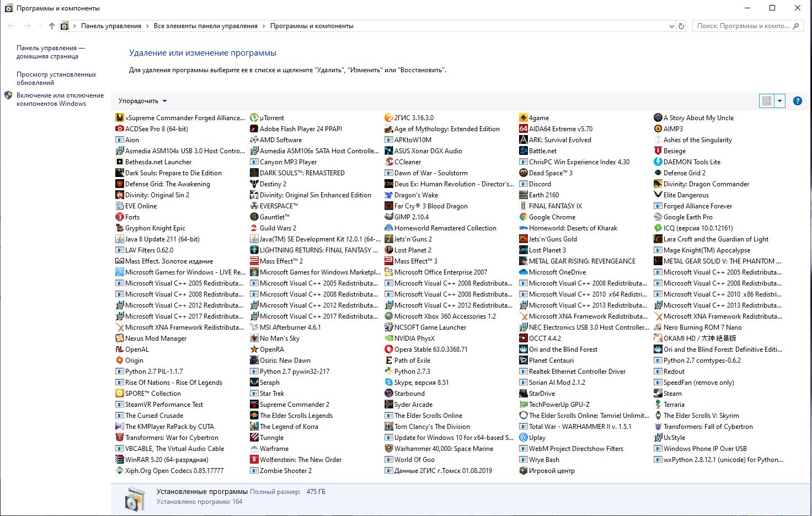812x516 pixels.
Task: Click the MSI Afterburner 4.6.1 icon
Action: tap(254, 327)
